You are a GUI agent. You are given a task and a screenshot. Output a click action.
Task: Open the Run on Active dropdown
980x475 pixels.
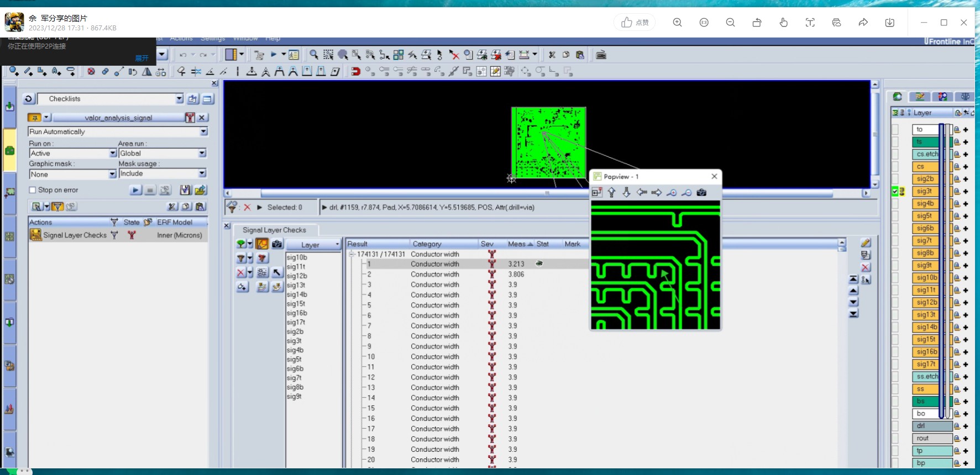[x=113, y=154]
